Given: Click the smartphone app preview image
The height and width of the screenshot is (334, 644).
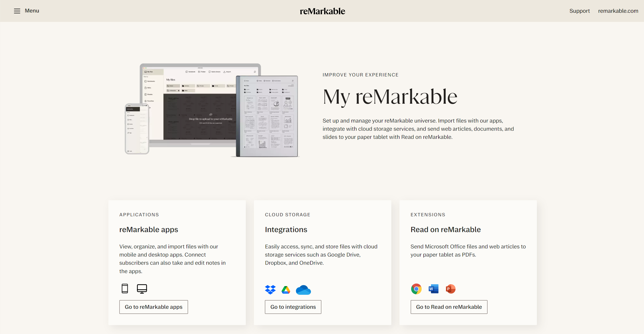Looking at the screenshot, I should click(x=137, y=129).
